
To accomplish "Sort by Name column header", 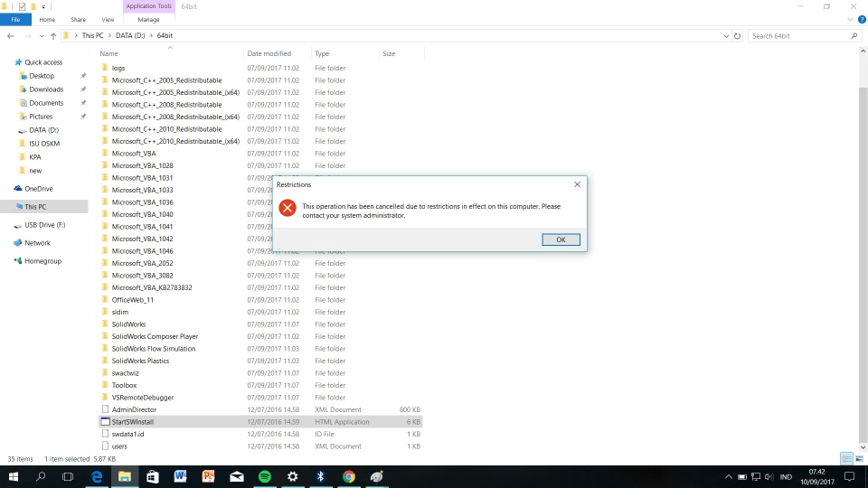I will coord(108,53).
